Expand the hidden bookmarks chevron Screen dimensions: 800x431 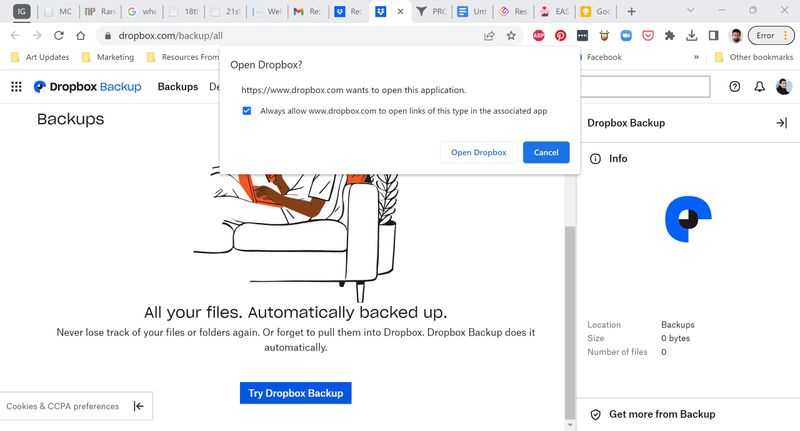695,58
